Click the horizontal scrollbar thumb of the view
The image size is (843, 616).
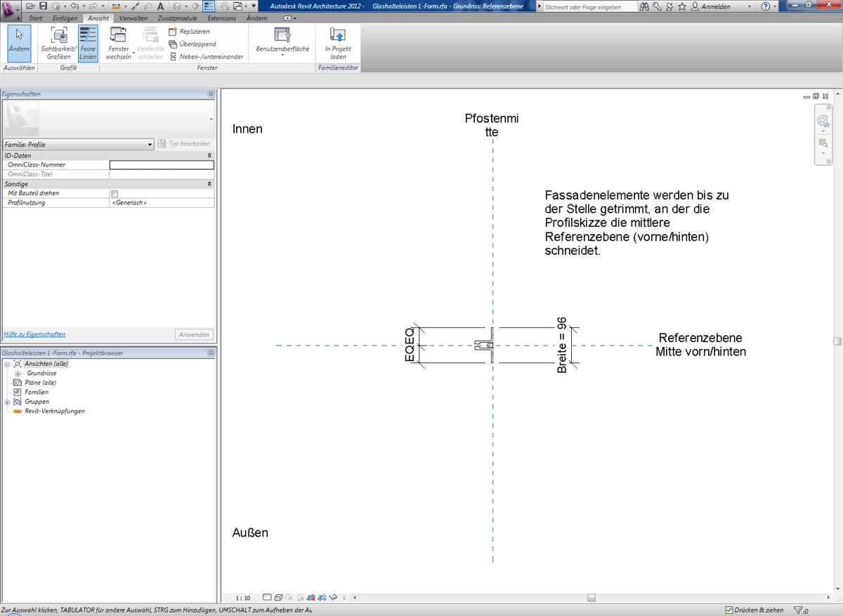[592, 598]
